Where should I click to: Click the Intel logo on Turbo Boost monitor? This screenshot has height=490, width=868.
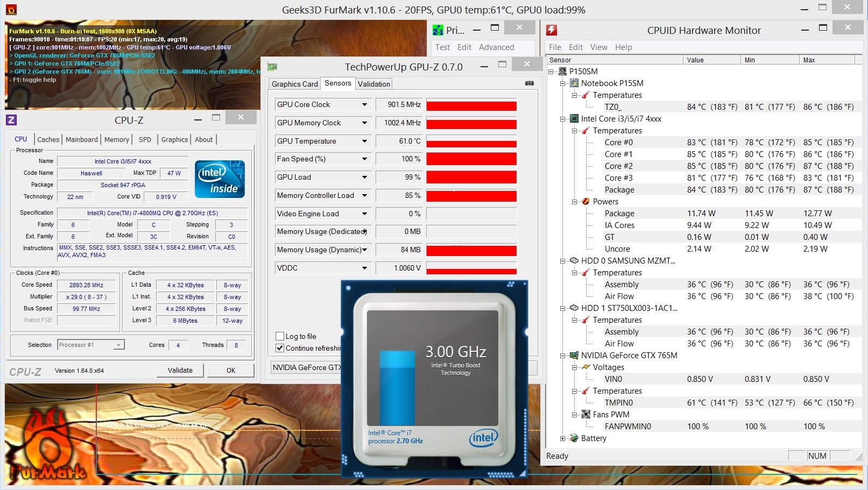483,437
